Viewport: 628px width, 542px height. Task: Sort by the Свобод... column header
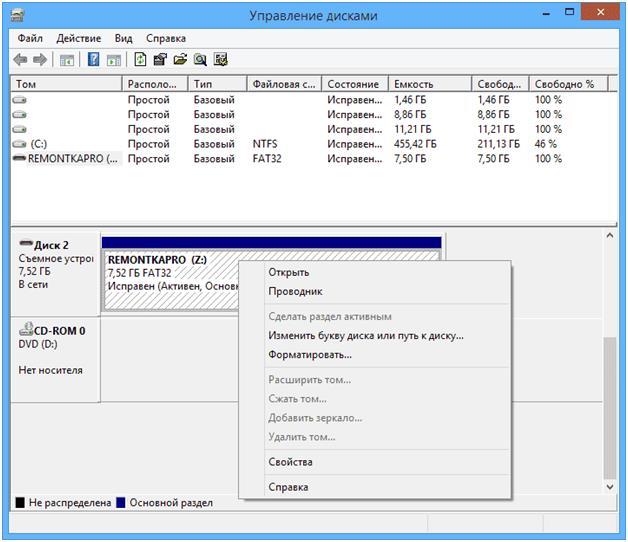(x=500, y=84)
